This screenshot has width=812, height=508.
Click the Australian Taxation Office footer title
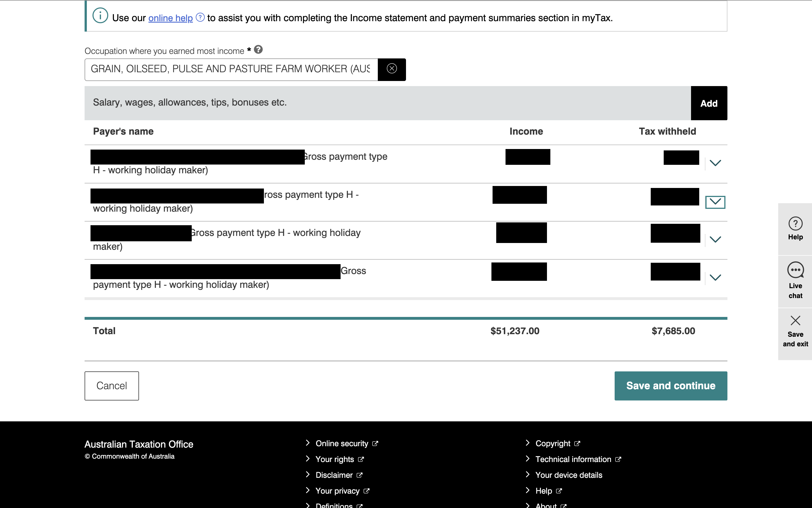pyautogui.click(x=139, y=444)
